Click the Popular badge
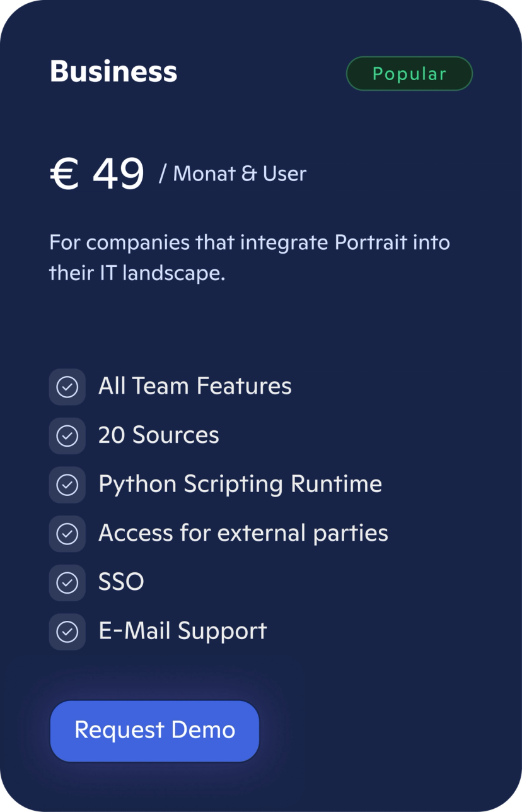Image resolution: width=522 pixels, height=812 pixels. point(409,73)
